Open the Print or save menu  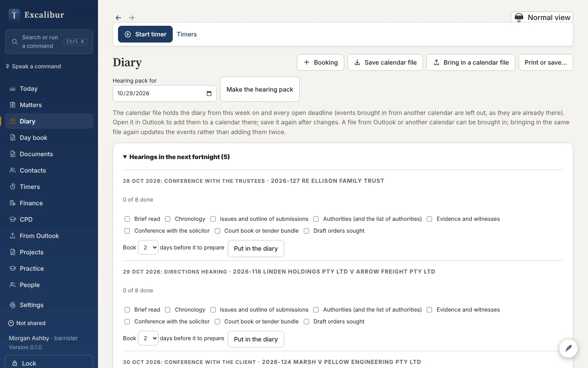coord(546,63)
